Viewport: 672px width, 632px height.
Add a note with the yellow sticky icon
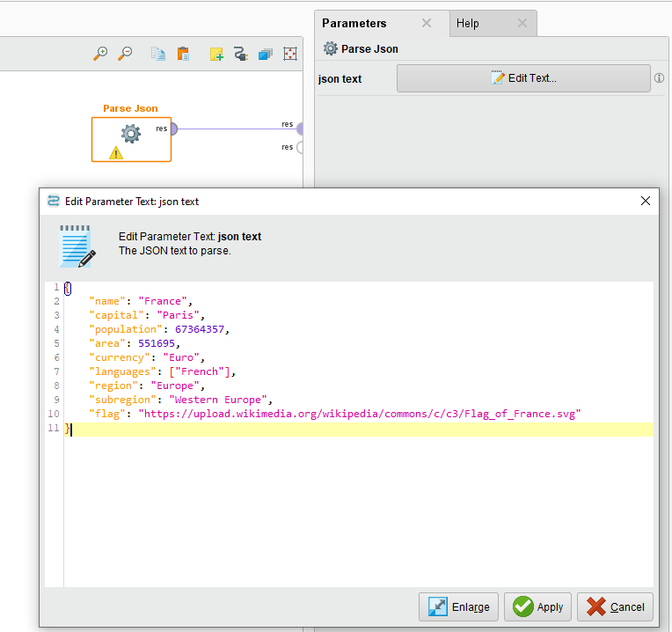[x=216, y=55]
